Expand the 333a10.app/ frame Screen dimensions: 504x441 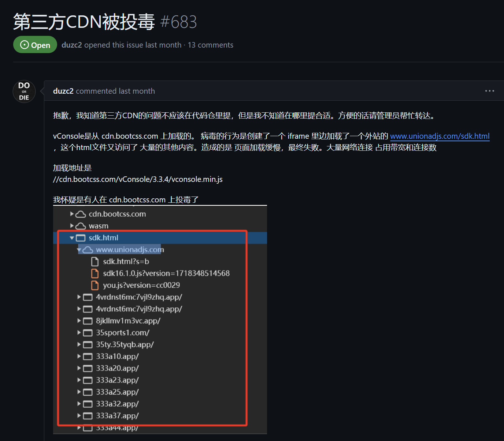(x=79, y=356)
